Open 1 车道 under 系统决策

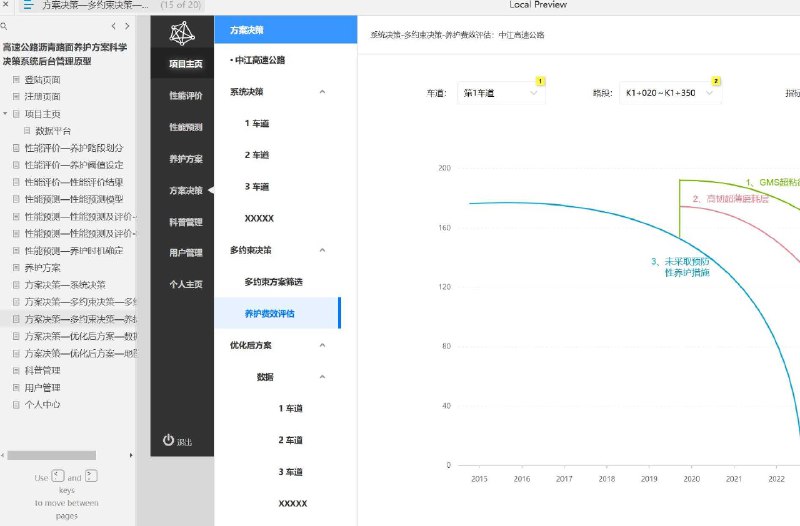(x=257, y=123)
